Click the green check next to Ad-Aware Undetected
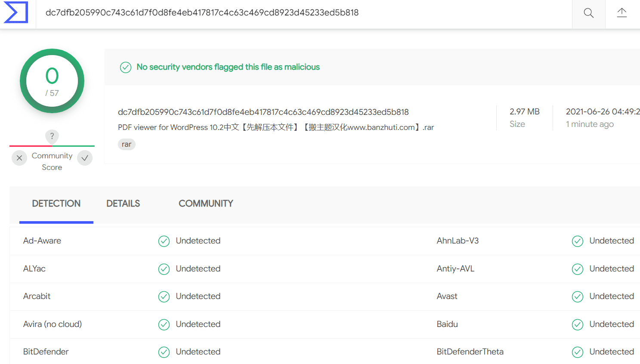This screenshot has height=364, width=640. coord(164,241)
